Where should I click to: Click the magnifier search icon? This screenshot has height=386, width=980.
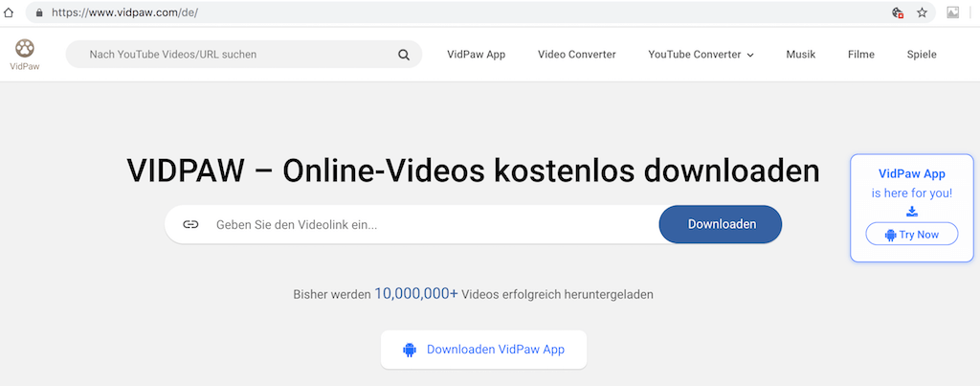tap(404, 55)
